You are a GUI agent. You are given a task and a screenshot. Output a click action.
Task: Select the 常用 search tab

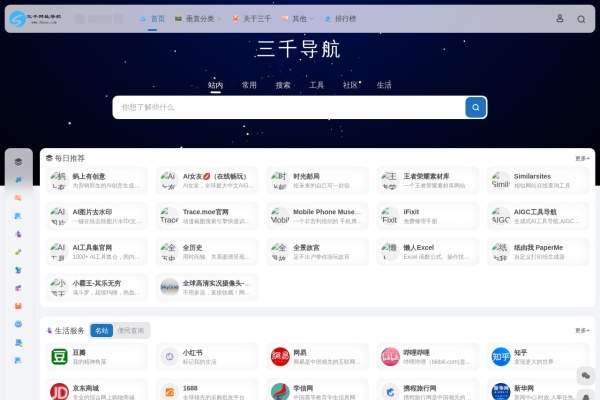click(249, 85)
